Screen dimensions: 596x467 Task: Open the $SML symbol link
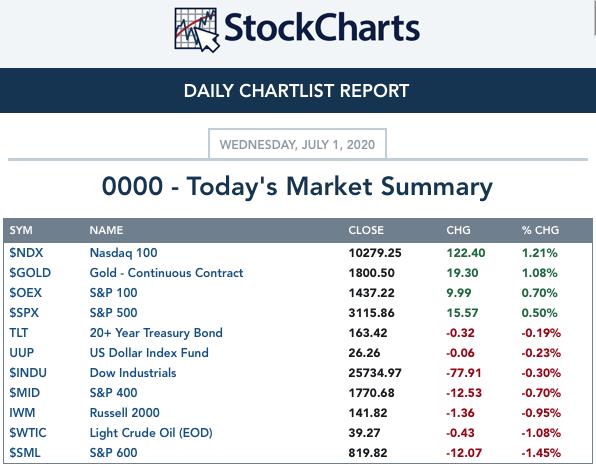25,453
